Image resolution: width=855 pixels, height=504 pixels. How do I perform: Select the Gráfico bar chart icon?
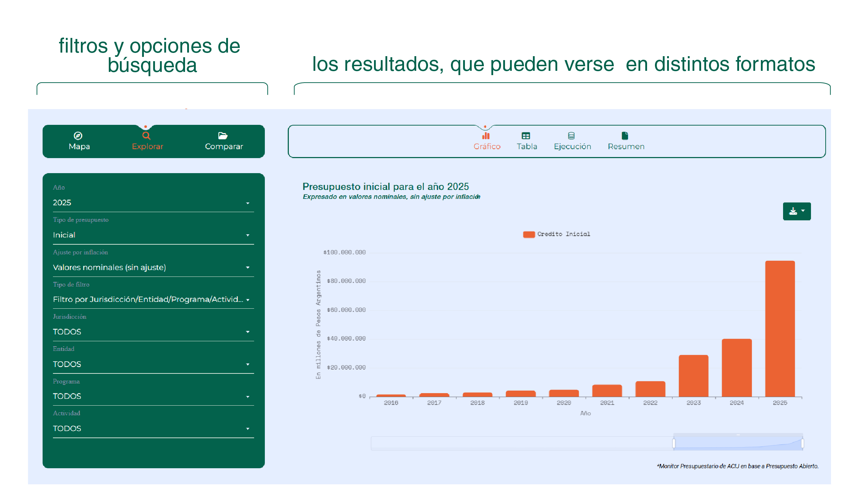point(487,136)
